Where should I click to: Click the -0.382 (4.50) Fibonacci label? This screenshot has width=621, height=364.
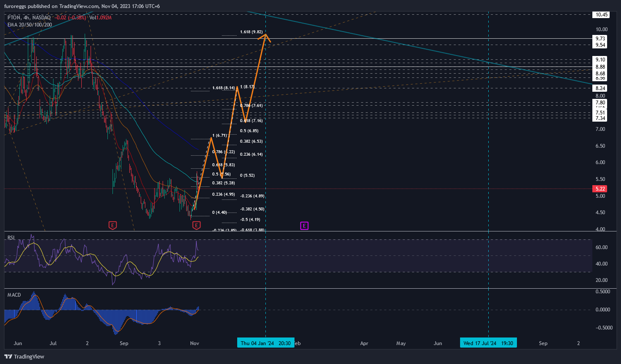(252, 209)
